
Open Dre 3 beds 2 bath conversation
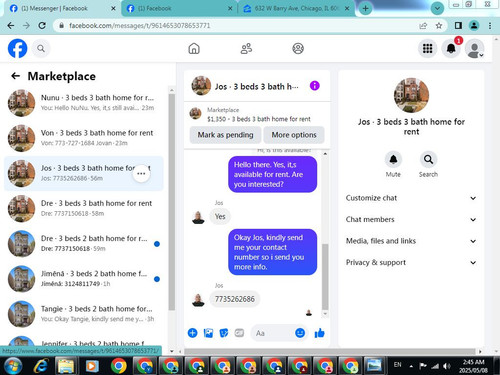[83, 244]
